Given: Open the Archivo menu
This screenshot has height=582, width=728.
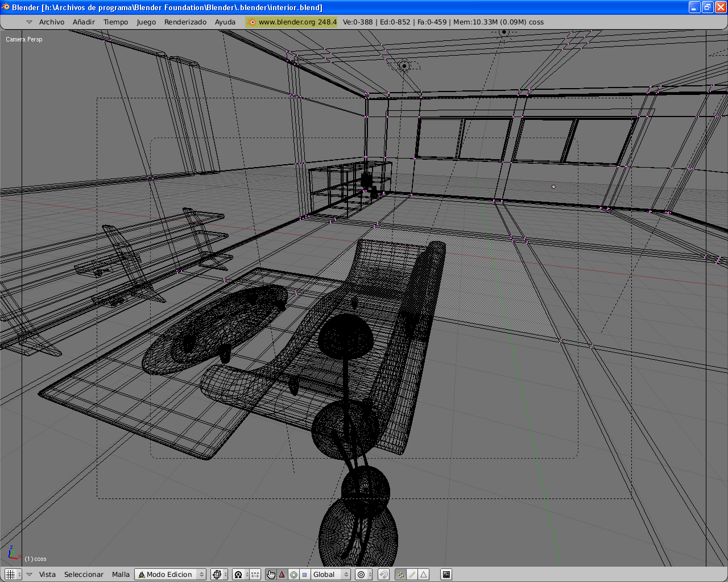Looking at the screenshot, I should click(52, 22).
